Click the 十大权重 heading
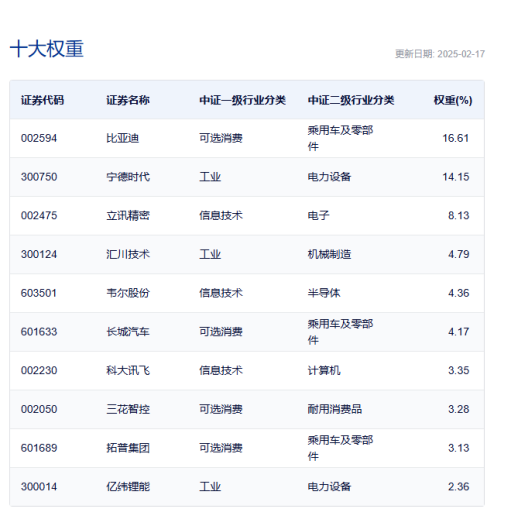This screenshot has height=519, width=511. [47, 49]
